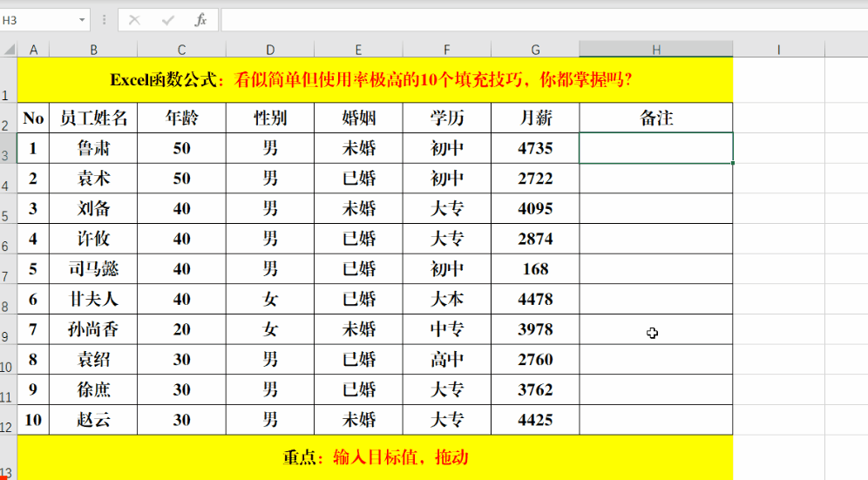Select column B header

93,50
